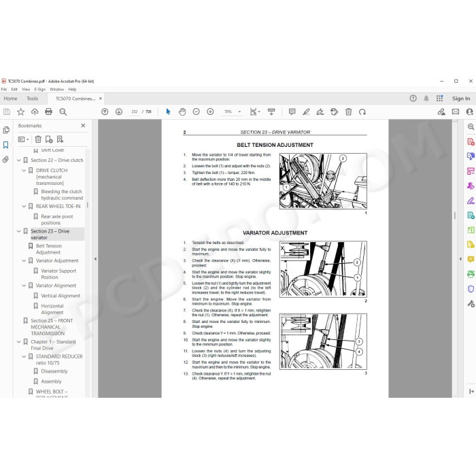This screenshot has height=476, width=476.
Task: Collapse the Section 22 – Drive clutch bookmark
Action: [19, 160]
